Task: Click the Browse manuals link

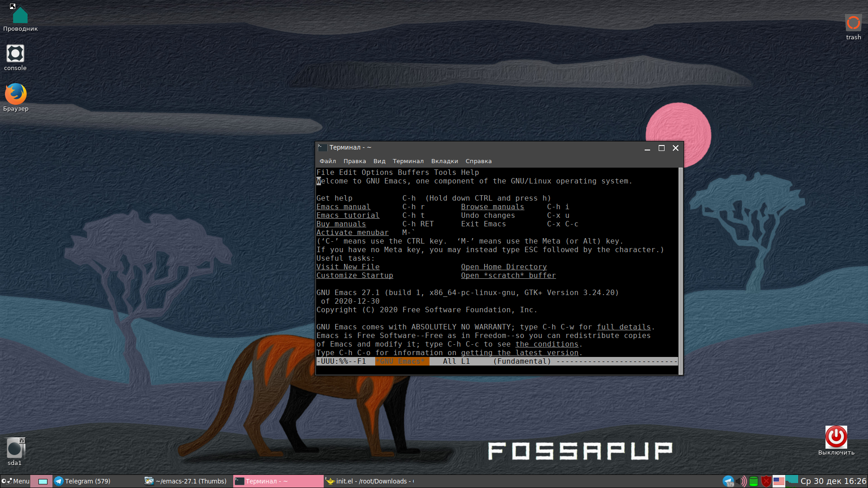Action: (x=492, y=207)
